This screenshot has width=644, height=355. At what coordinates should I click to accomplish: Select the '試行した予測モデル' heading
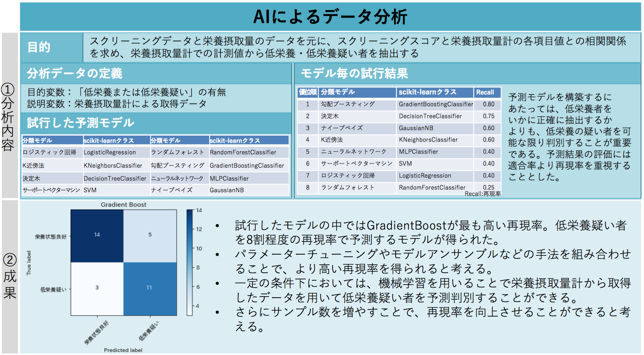point(81,123)
